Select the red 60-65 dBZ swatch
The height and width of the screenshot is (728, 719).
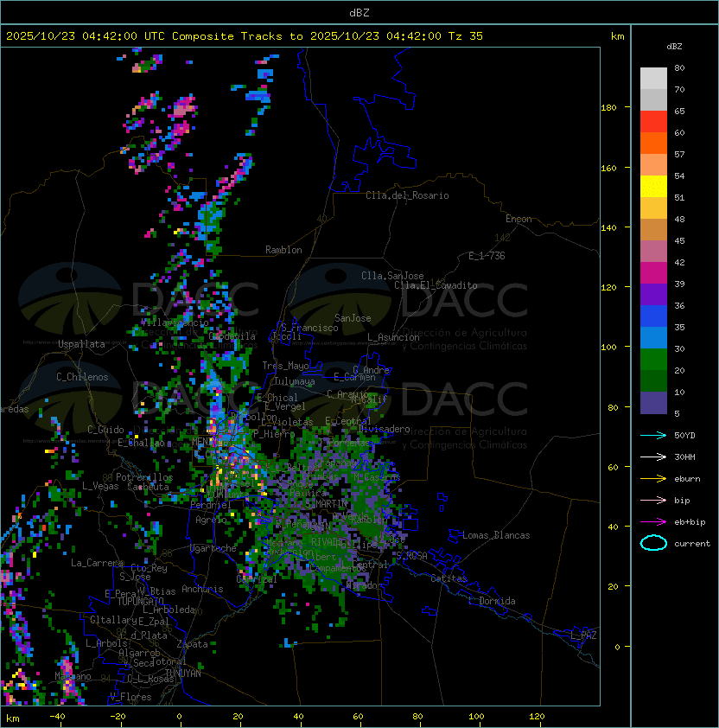coord(653,122)
